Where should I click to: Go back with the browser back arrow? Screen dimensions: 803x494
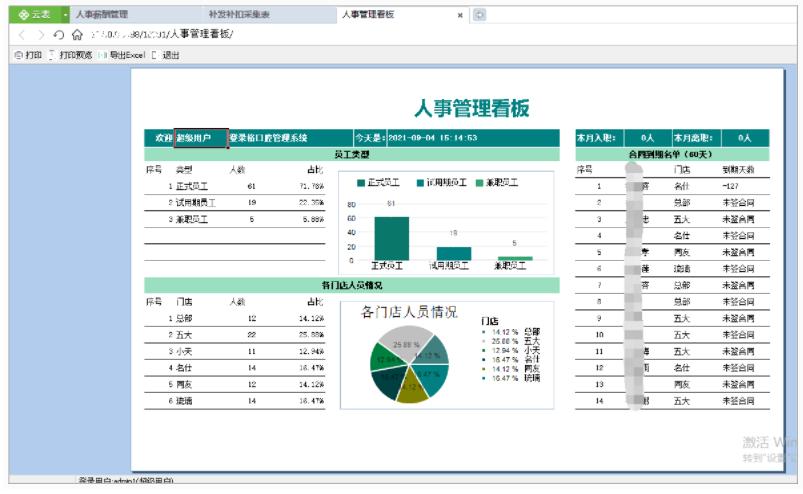[21, 35]
